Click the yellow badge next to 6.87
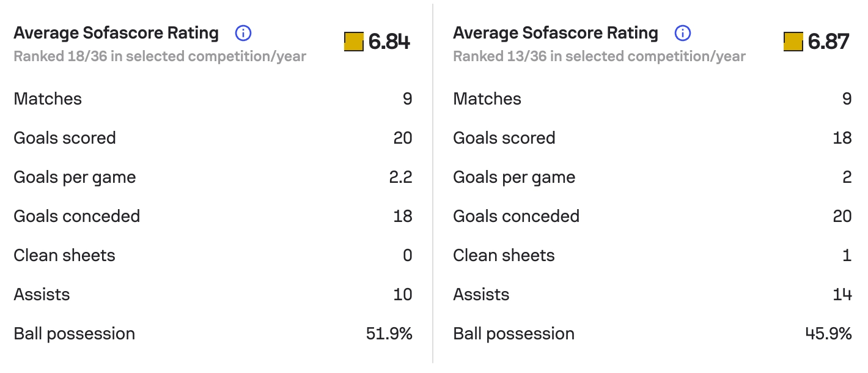 (793, 42)
